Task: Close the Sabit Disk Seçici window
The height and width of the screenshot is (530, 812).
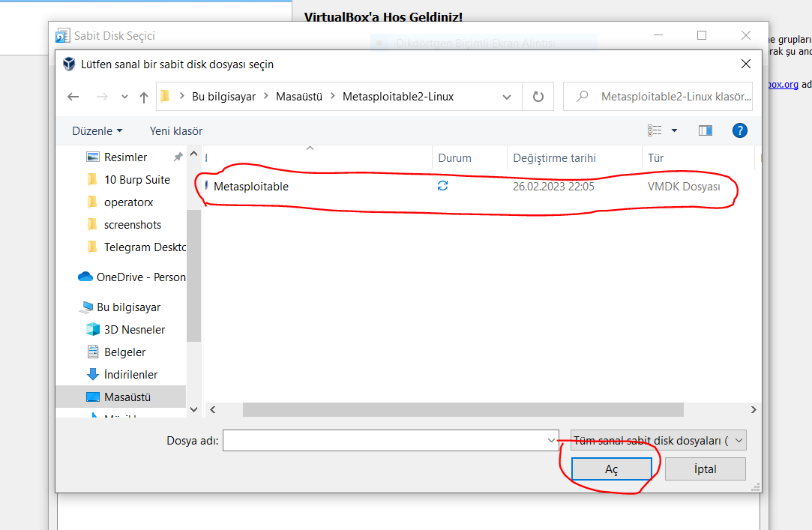Action: (746, 35)
